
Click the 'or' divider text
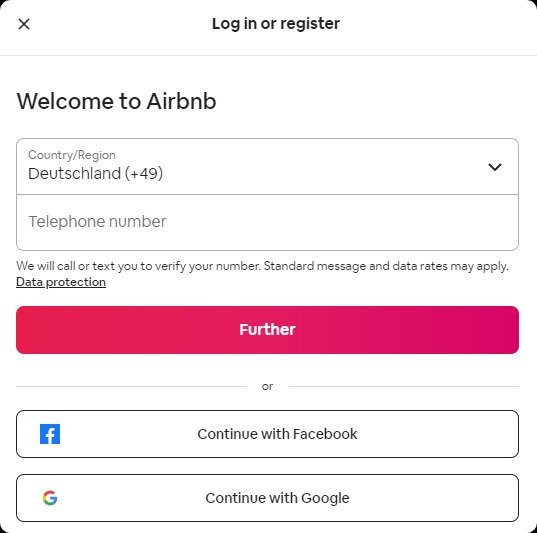(x=267, y=387)
